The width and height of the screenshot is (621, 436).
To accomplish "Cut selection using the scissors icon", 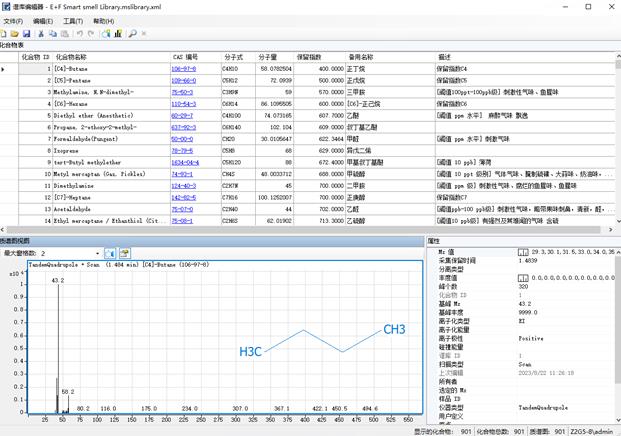I will coord(41,34).
